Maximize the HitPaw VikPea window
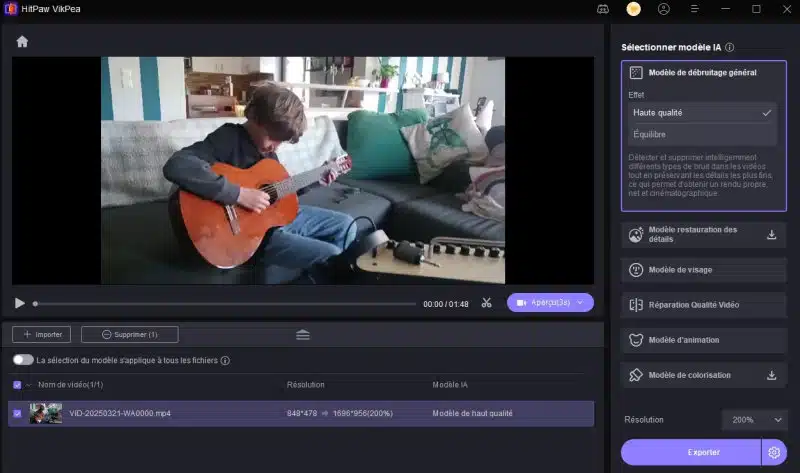 (x=756, y=9)
